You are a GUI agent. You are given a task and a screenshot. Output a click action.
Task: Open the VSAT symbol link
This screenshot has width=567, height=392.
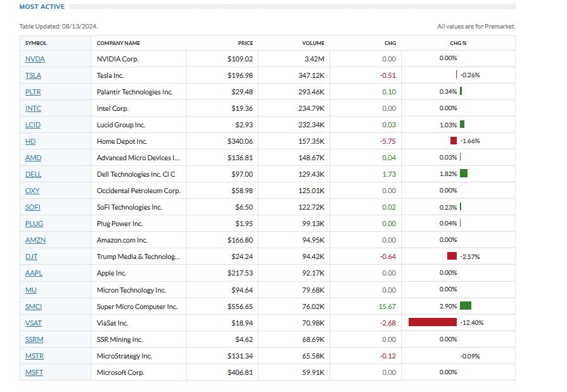(34, 322)
